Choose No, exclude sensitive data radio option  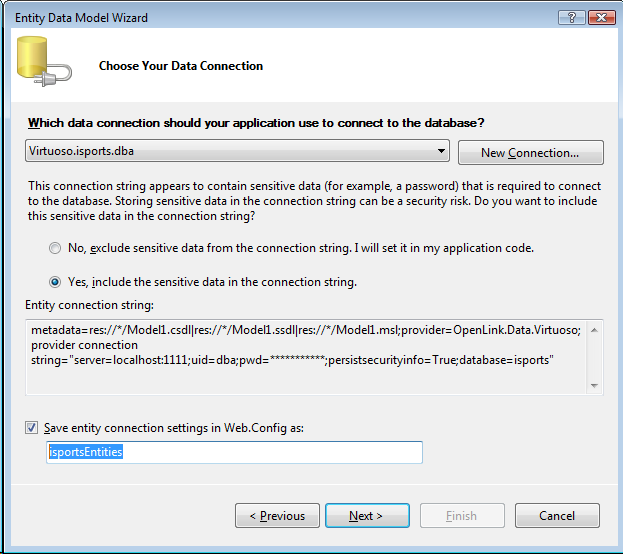pos(55,248)
